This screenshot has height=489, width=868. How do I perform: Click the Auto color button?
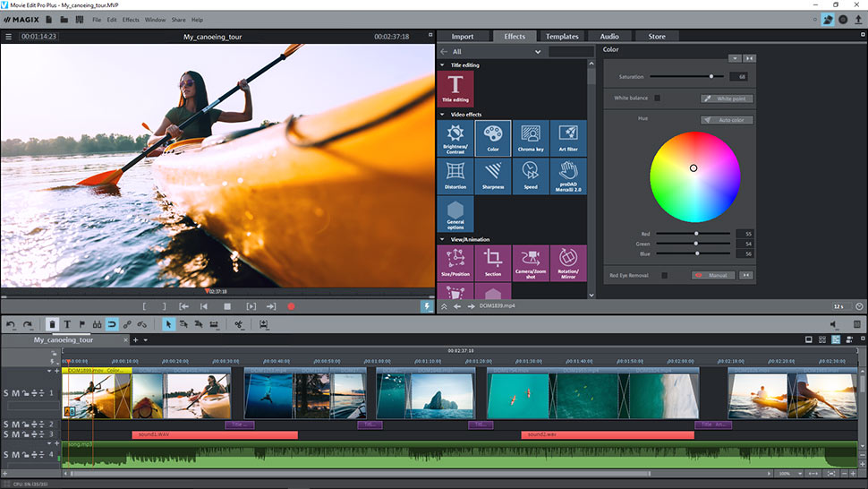pos(727,120)
